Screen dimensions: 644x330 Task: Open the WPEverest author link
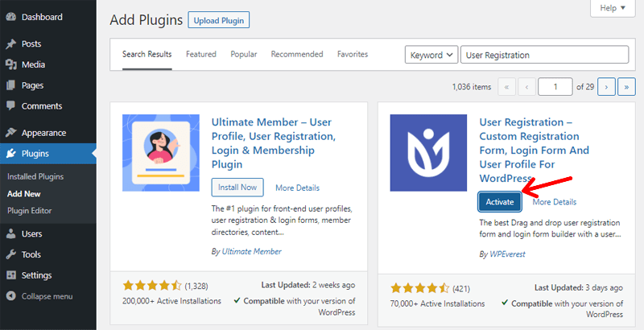pyautogui.click(x=508, y=254)
